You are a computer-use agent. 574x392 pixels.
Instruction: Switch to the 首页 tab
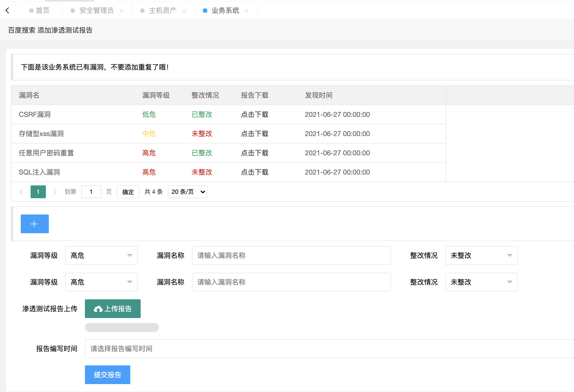pyautogui.click(x=39, y=10)
